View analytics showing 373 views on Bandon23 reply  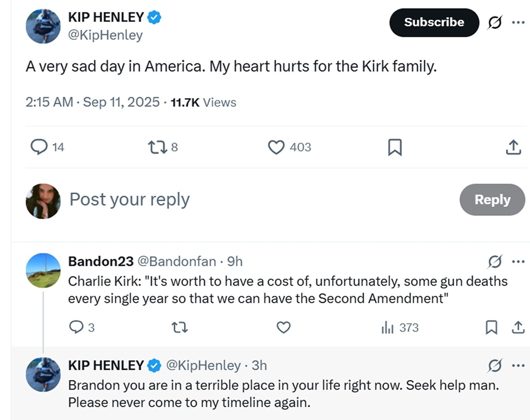click(400, 328)
